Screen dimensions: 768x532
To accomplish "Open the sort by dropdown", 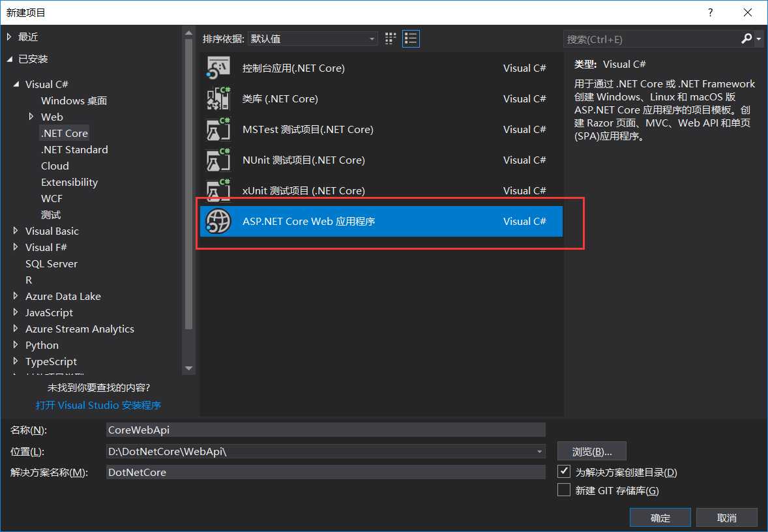I will click(x=312, y=38).
